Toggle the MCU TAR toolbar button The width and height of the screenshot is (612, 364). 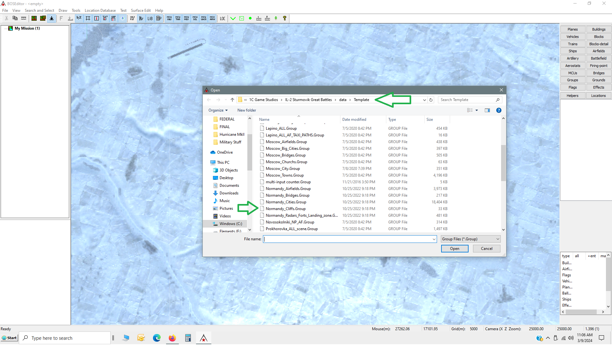coord(178,18)
